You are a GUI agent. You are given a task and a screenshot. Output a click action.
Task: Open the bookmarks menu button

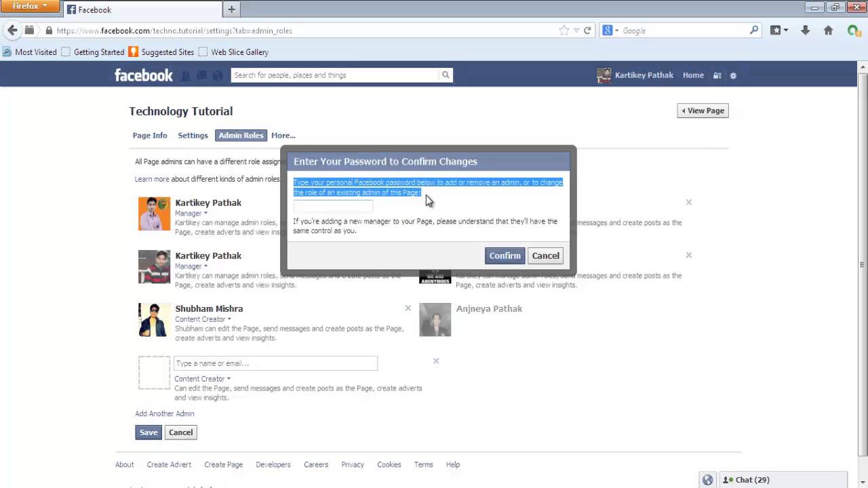point(778,30)
